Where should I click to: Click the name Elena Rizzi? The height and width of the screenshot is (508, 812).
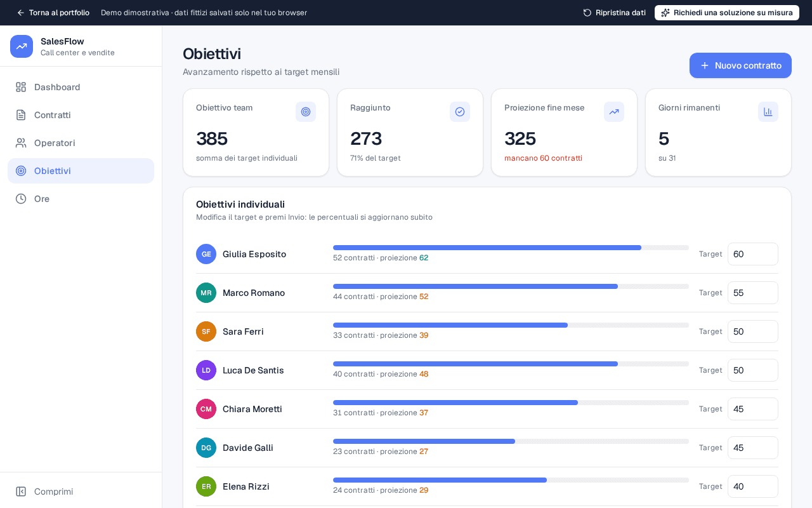click(x=246, y=486)
